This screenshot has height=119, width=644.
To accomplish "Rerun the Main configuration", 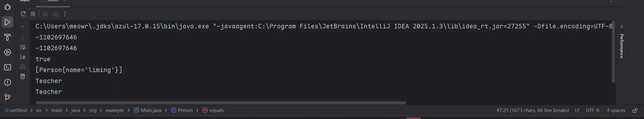I will 23,14.
